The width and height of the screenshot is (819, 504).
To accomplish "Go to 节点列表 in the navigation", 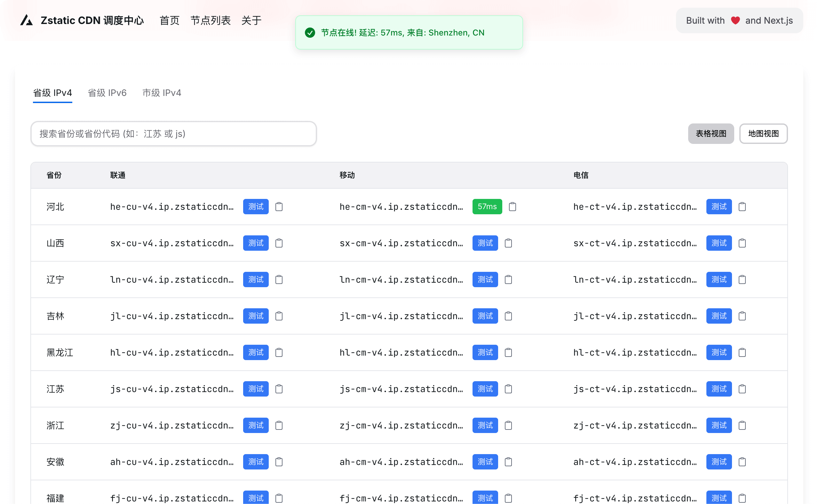I will click(211, 20).
